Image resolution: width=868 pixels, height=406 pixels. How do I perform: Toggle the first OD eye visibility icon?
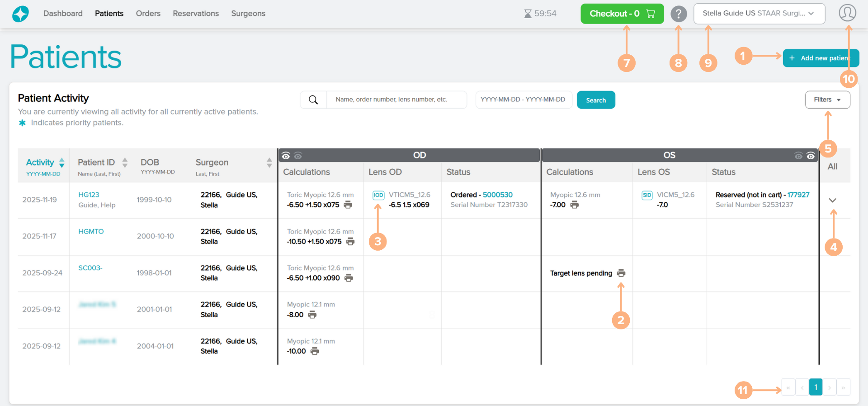pos(286,156)
